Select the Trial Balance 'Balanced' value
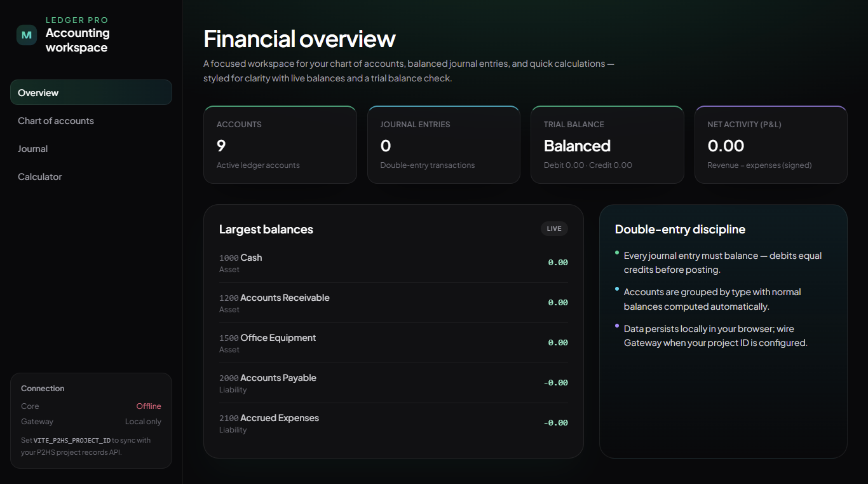 coord(577,146)
